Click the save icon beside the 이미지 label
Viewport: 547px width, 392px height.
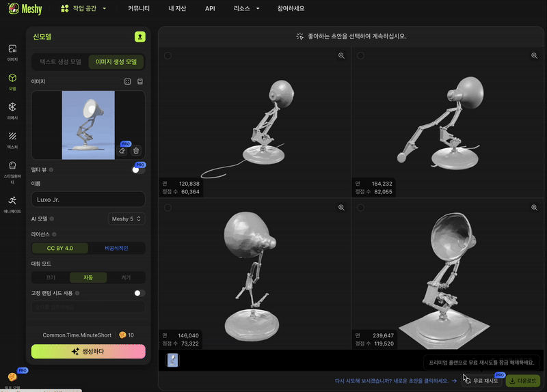pos(140,81)
